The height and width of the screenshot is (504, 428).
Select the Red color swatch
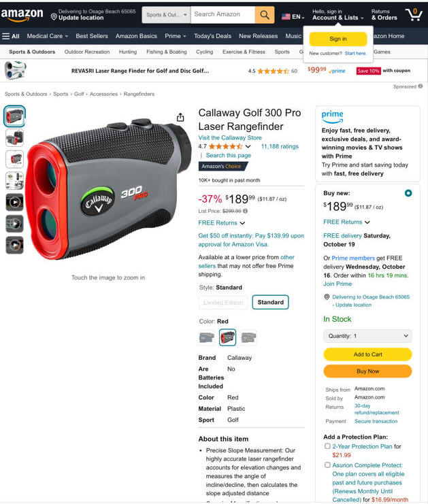pos(227,337)
